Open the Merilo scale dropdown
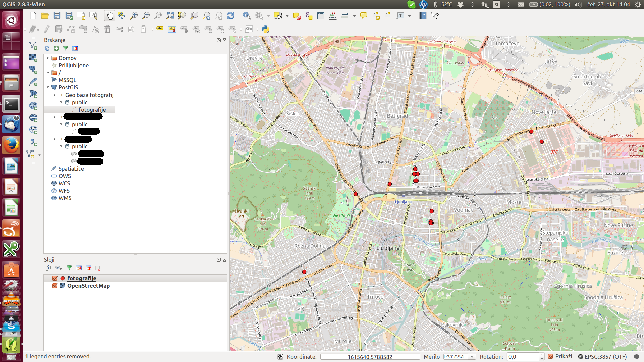 (472, 357)
